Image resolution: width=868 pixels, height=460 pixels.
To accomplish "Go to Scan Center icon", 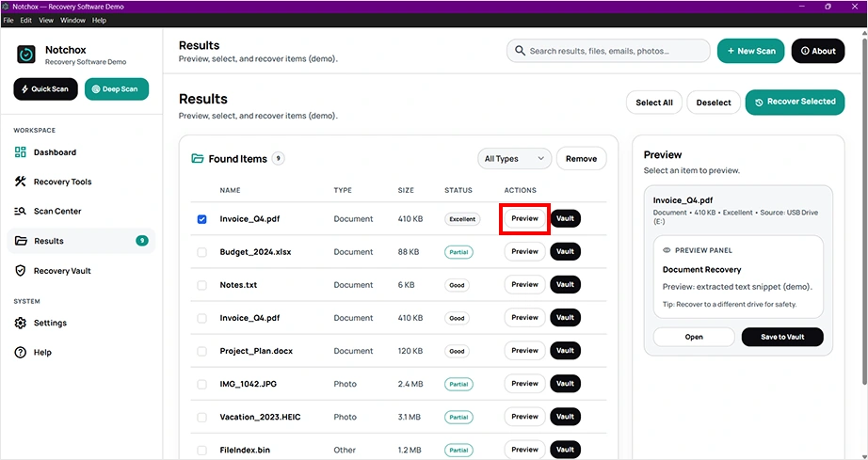I will (21, 211).
